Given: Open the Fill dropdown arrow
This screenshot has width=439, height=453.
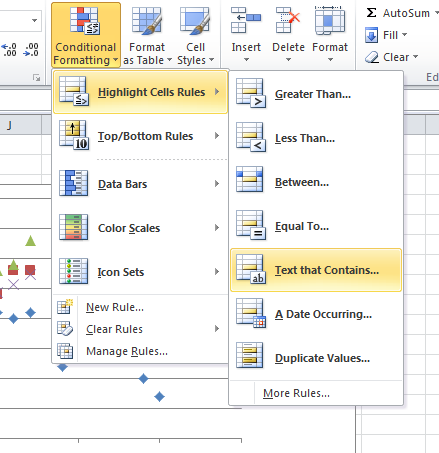Looking at the screenshot, I should click(x=404, y=34).
